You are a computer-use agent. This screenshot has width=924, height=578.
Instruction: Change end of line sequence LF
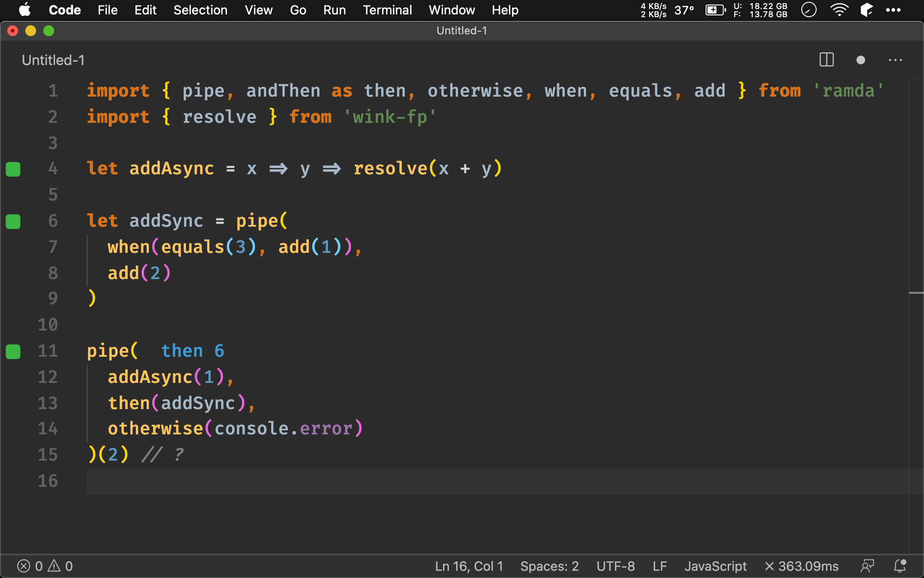click(660, 566)
